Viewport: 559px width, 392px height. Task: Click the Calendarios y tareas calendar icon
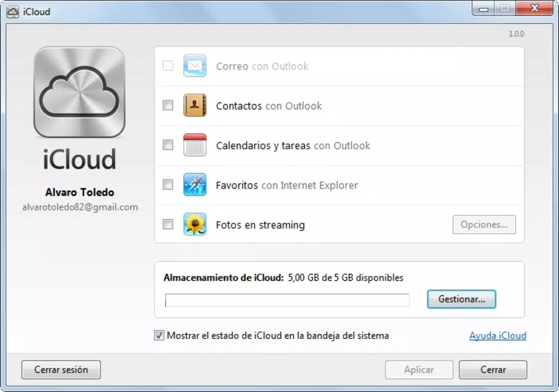coord(195,145)
